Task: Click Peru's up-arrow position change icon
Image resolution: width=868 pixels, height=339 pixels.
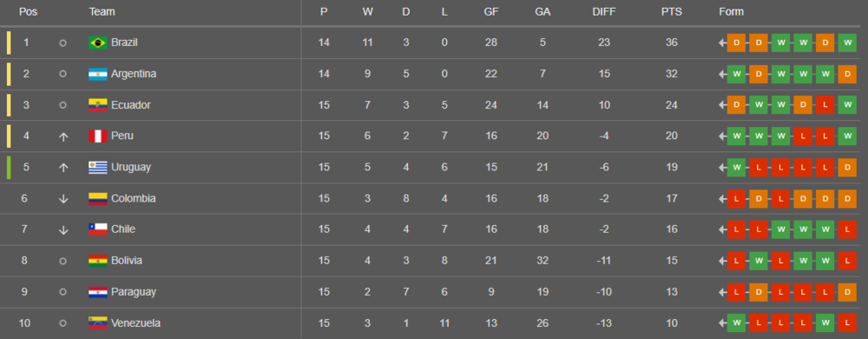Action: point(63,136)
